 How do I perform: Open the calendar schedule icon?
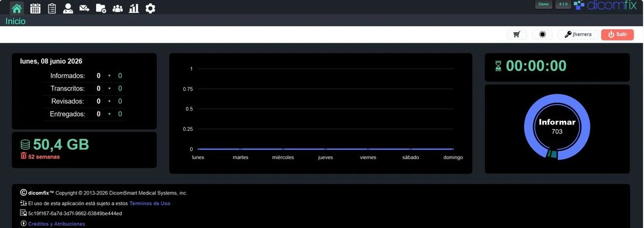point(35,8)
